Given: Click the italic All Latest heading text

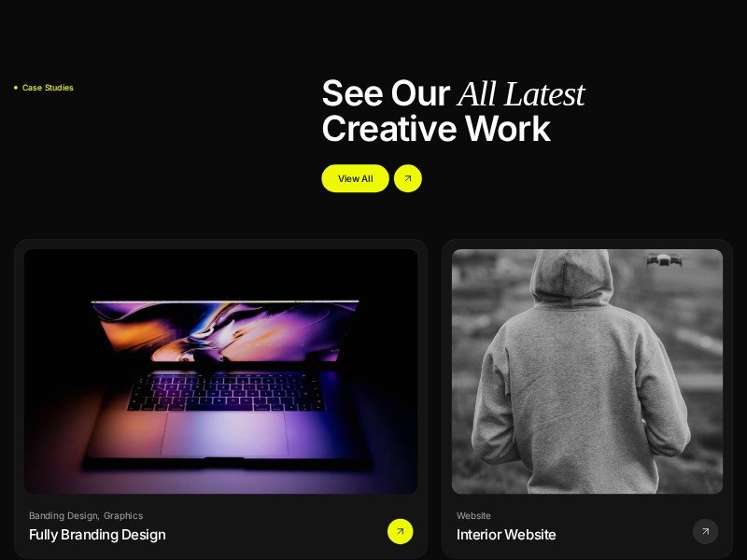Looking at the screenshot, I should pyautogui.click(x=521, y=94).
